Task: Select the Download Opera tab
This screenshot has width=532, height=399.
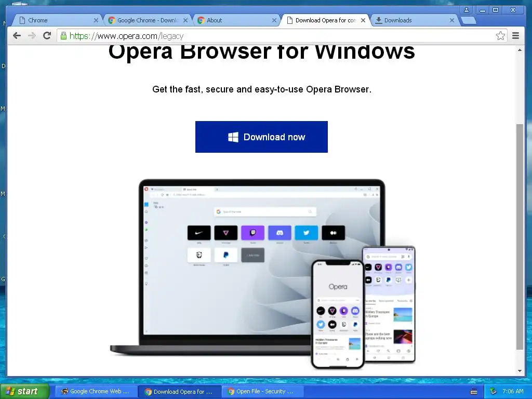Action: [x=324, y=20]
